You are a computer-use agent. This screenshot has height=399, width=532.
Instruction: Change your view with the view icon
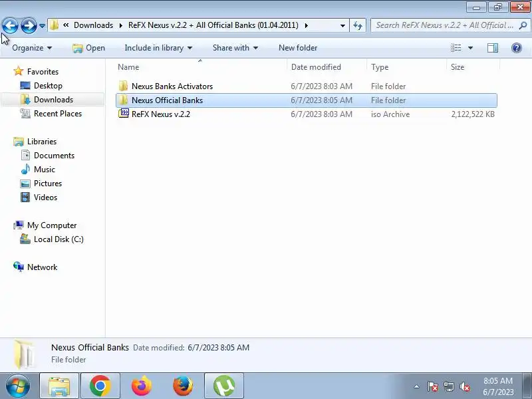click(456, 48)
